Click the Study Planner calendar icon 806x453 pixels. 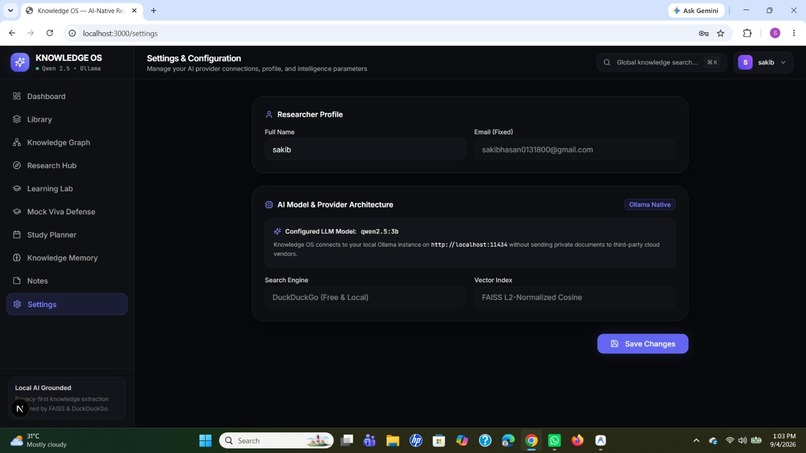click(17, 234)
